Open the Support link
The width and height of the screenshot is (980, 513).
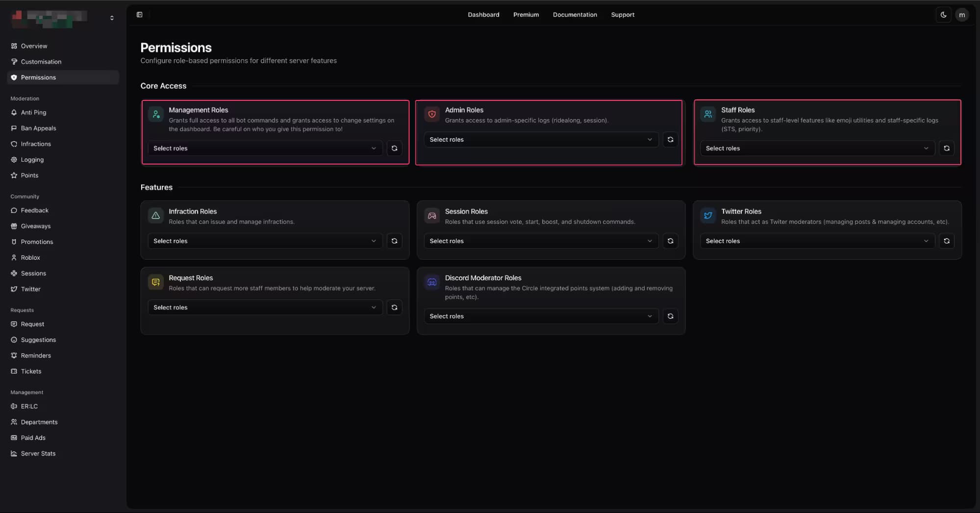click(x=623, y=15)
